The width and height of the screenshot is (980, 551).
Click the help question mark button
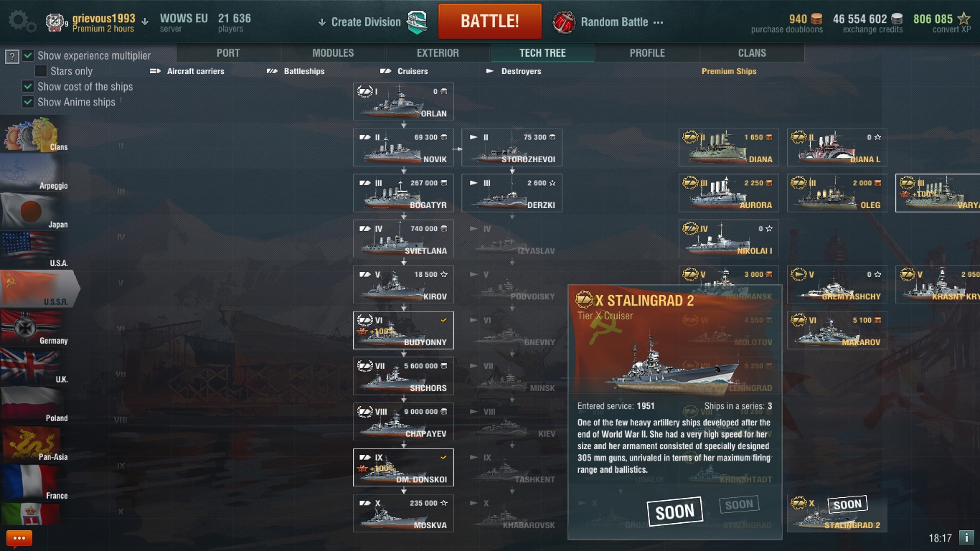click(11, 57)
